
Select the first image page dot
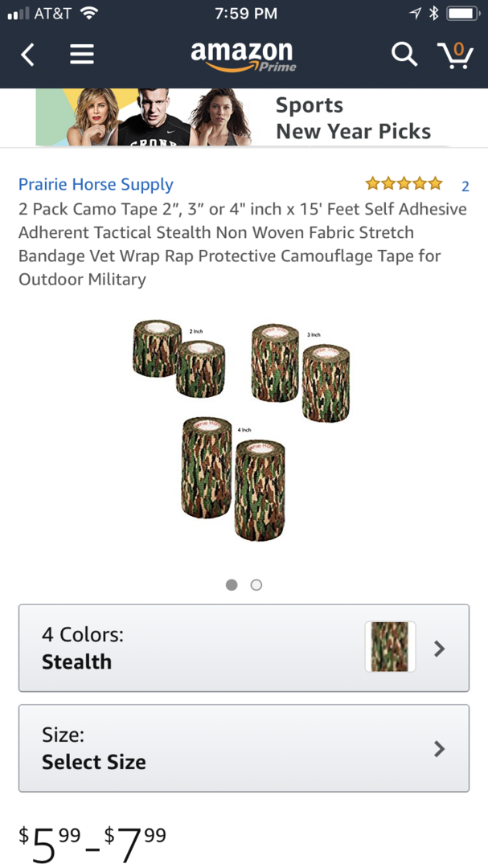click(232, 585)
